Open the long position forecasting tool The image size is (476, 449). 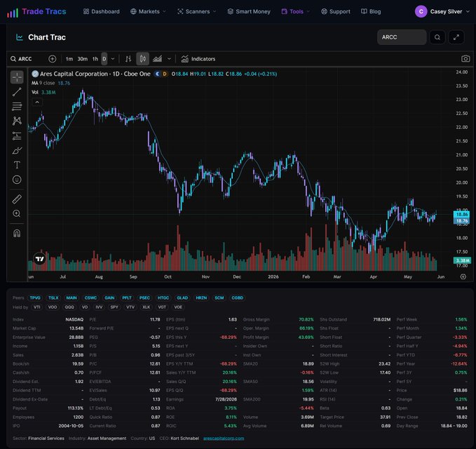pos(17,136)
